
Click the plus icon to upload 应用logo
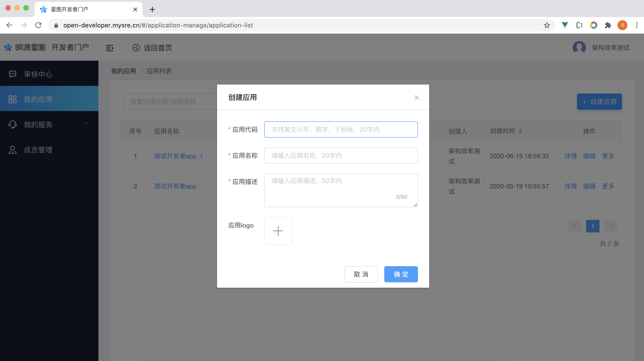pyautogui.click(x=278, y=231)
